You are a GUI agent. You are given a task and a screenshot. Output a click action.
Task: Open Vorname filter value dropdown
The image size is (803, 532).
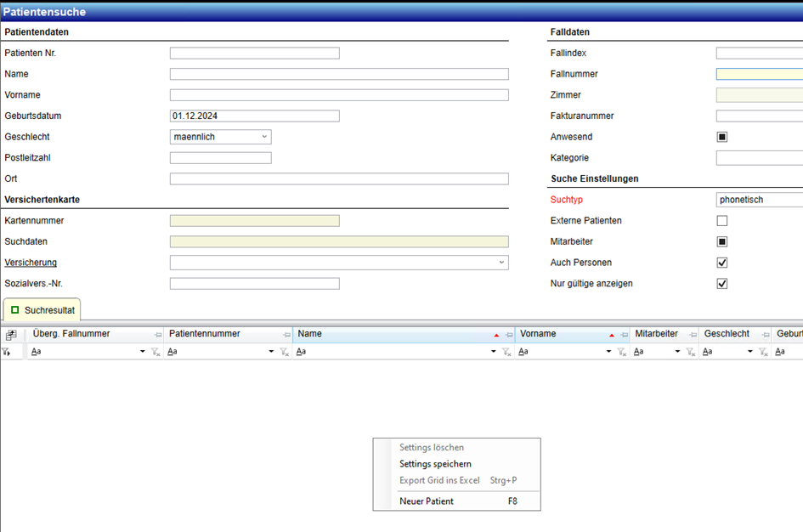pyautogui.click(x=608, y=352)
